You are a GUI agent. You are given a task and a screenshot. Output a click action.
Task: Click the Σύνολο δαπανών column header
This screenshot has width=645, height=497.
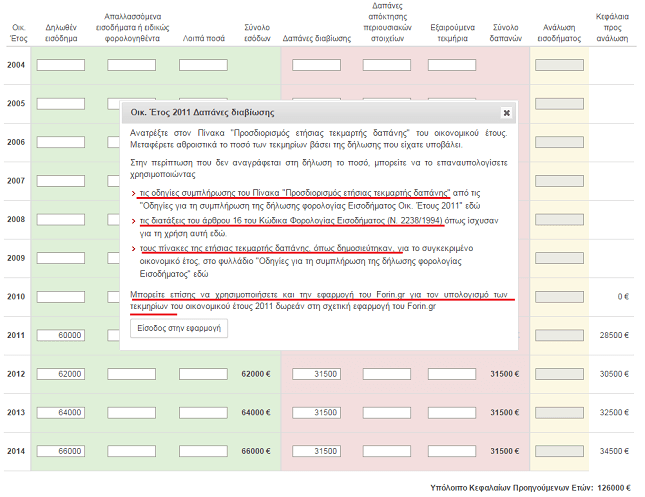click(506, 33)
